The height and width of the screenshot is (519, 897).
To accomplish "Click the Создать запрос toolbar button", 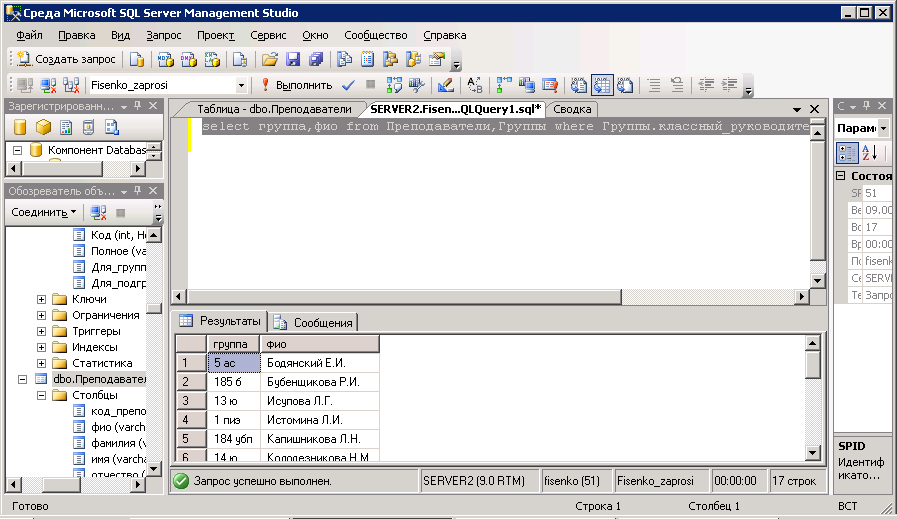I will (x=66, y=59).
